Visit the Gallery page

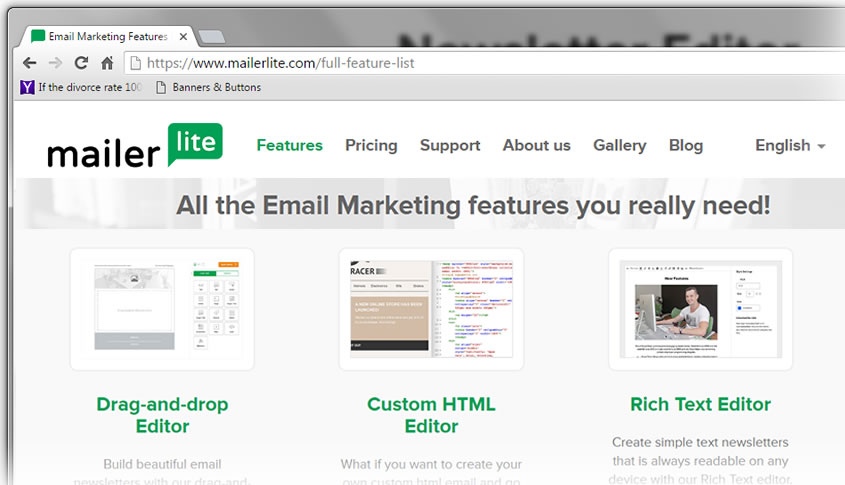click(620, 146)
